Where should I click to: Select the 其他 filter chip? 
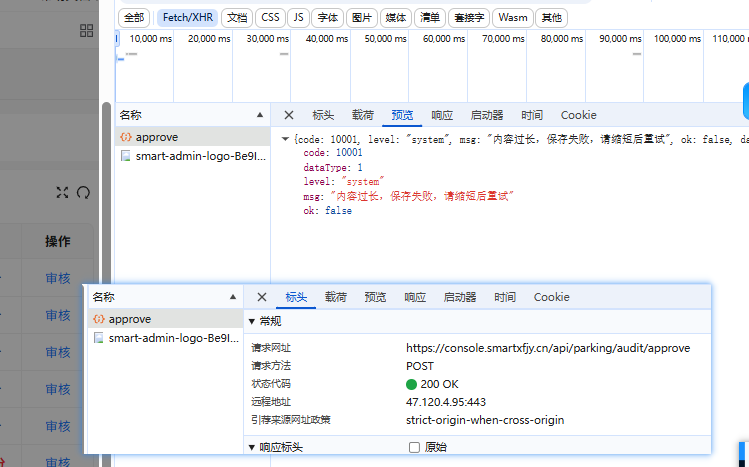pyautogui.click(x=552, y=18)
